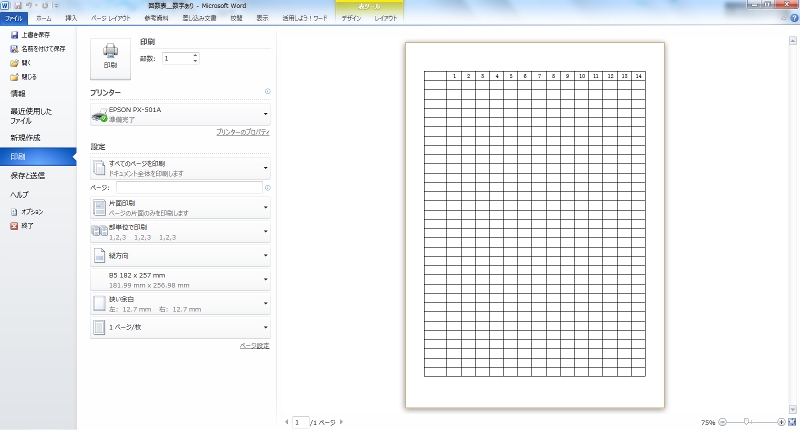Go to the previous preview page arrow
The width and height of the screenshot is (800, 430).
point(287,422)
